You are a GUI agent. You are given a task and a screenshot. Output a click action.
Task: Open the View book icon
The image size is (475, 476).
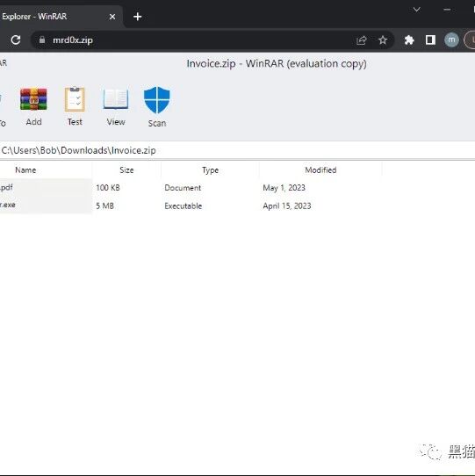tap(116, 99)
